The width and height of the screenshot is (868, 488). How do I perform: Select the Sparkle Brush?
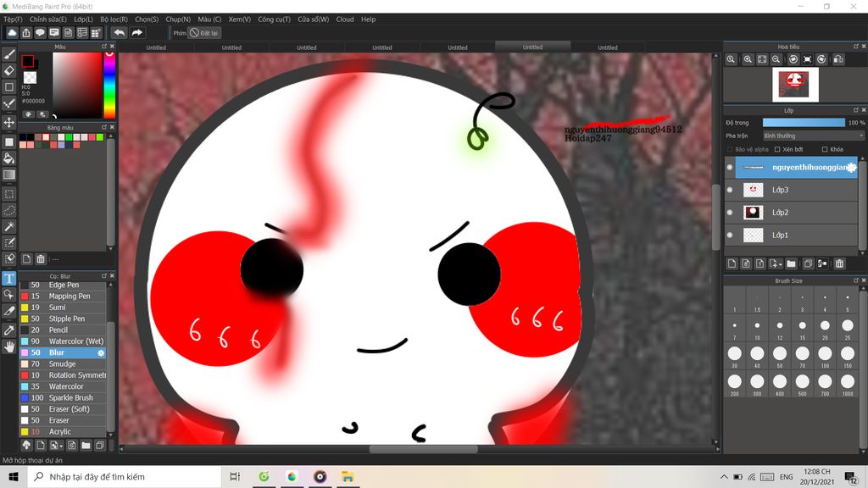point(63,398)
